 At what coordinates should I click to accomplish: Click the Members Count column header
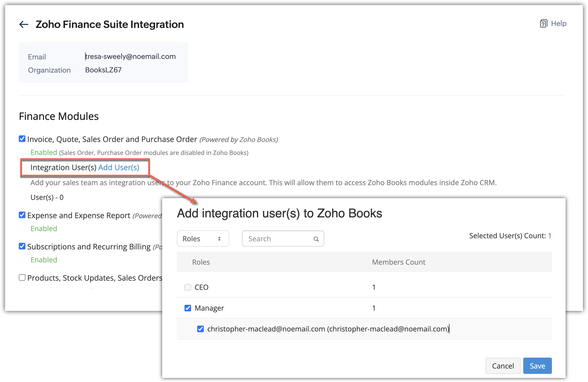click(398, 262)
